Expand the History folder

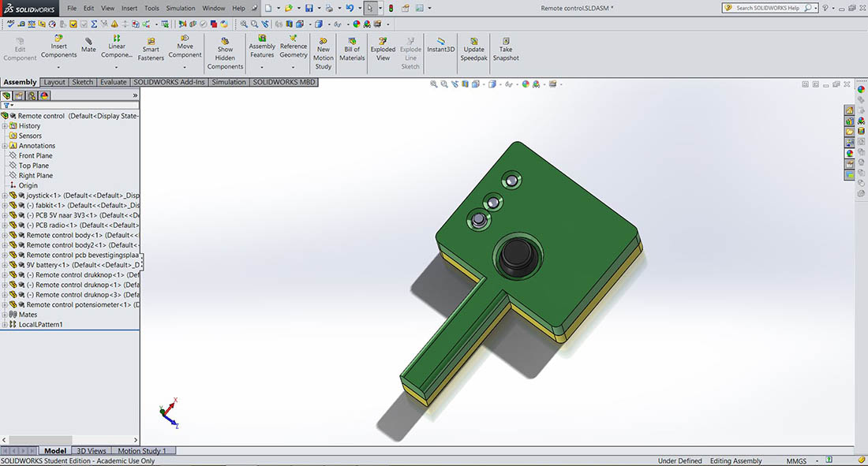point(5,126)
